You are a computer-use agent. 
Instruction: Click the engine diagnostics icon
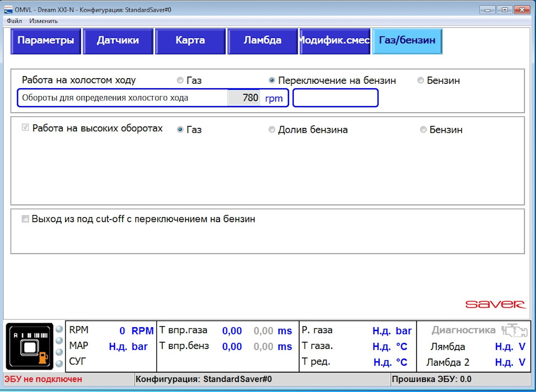click(x=514, y=330)
